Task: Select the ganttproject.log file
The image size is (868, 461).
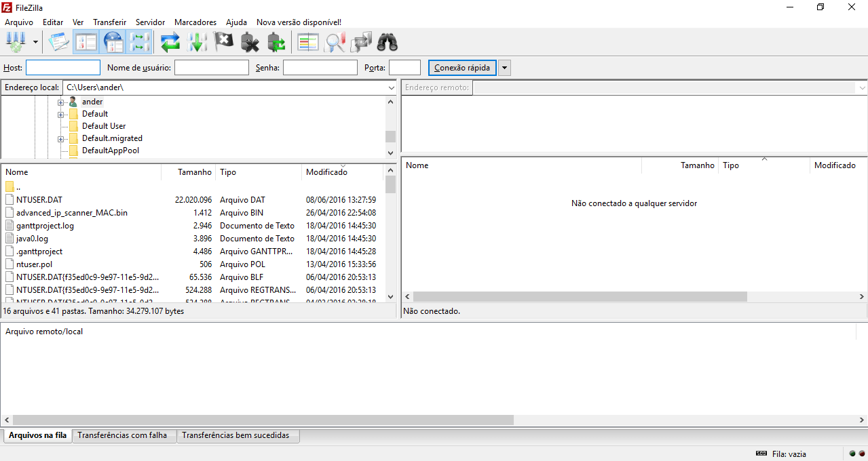Action: [193, 226]
